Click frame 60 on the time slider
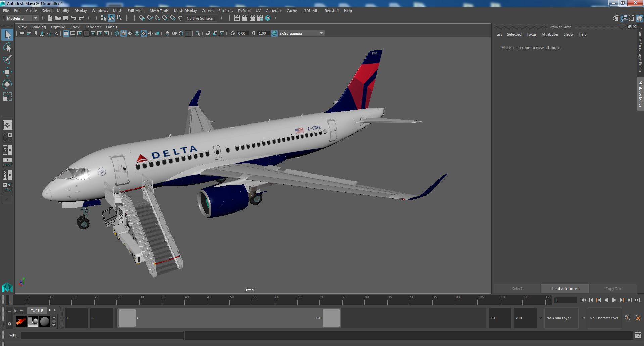 pyautogui.click(x=275, y=300)
